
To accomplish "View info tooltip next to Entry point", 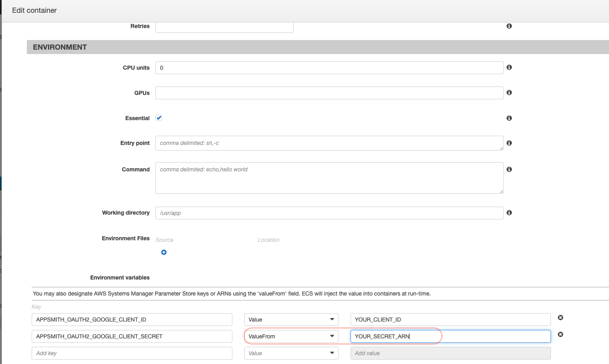I will pyautogui.click(x=509, y=143).
